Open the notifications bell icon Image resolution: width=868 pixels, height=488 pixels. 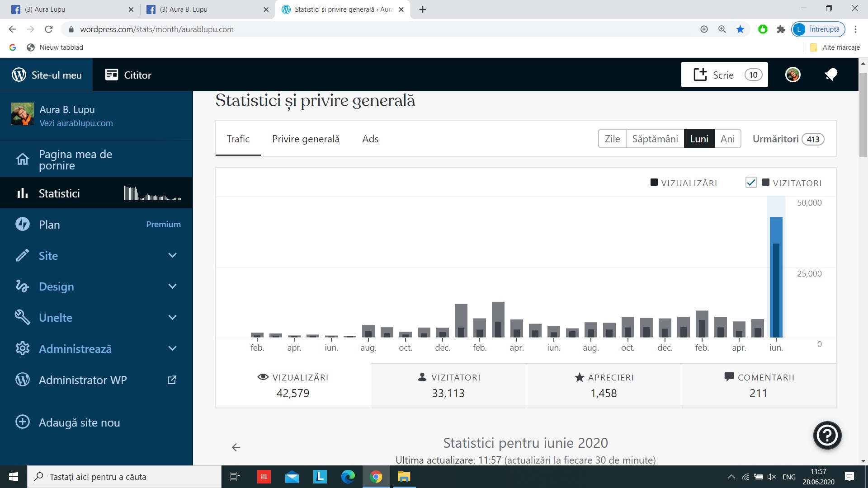(x=831, y=75)
